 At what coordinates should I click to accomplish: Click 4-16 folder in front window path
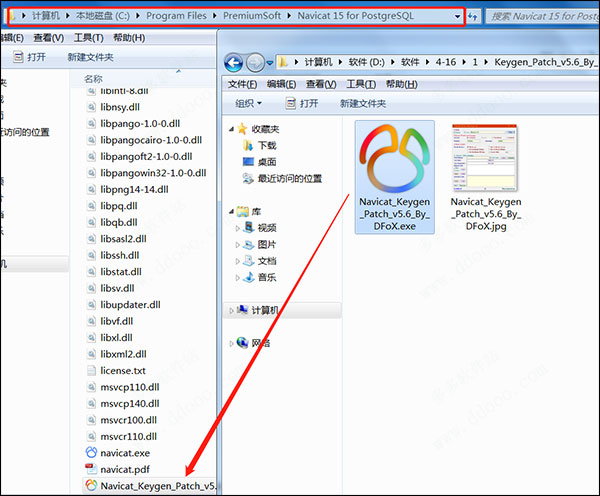click(445, 62)
